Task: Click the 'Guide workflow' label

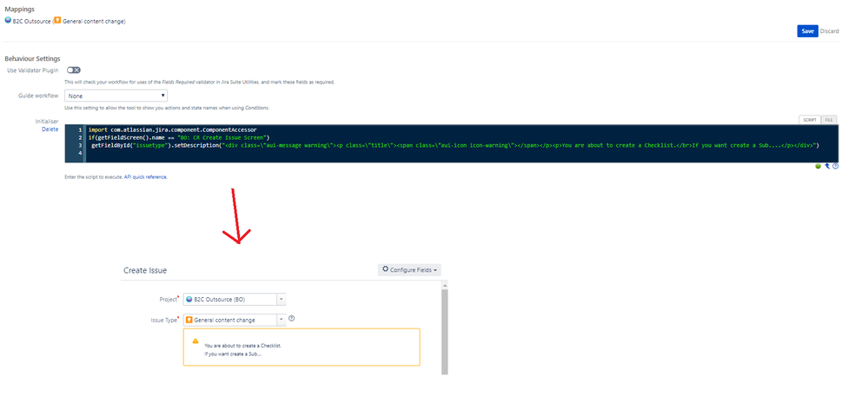Action: coord(38,96)
